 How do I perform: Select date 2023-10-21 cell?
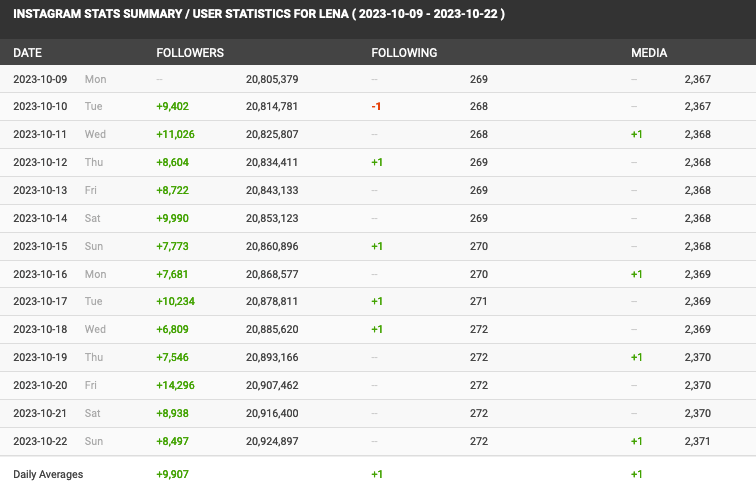coord(40,413)
